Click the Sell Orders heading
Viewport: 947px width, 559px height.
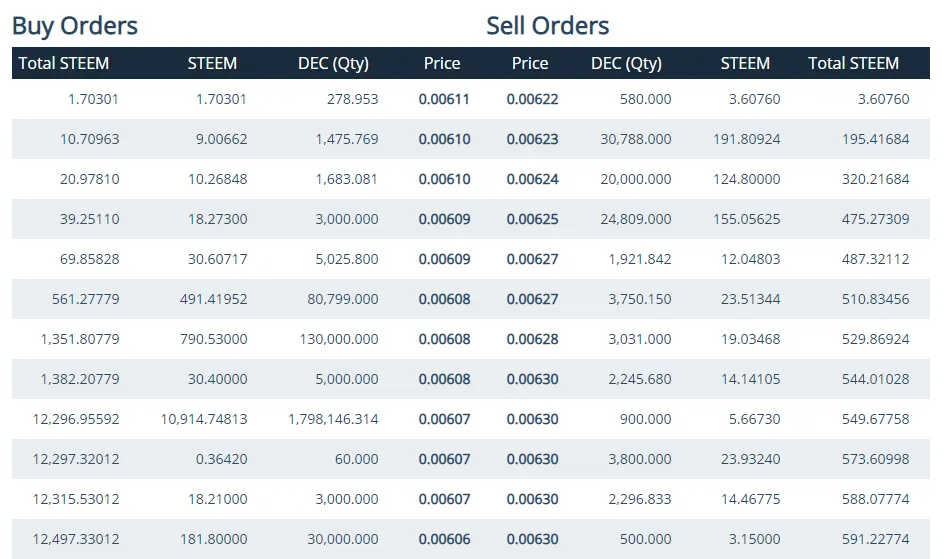pyautogui.click(x=548, y=25)
